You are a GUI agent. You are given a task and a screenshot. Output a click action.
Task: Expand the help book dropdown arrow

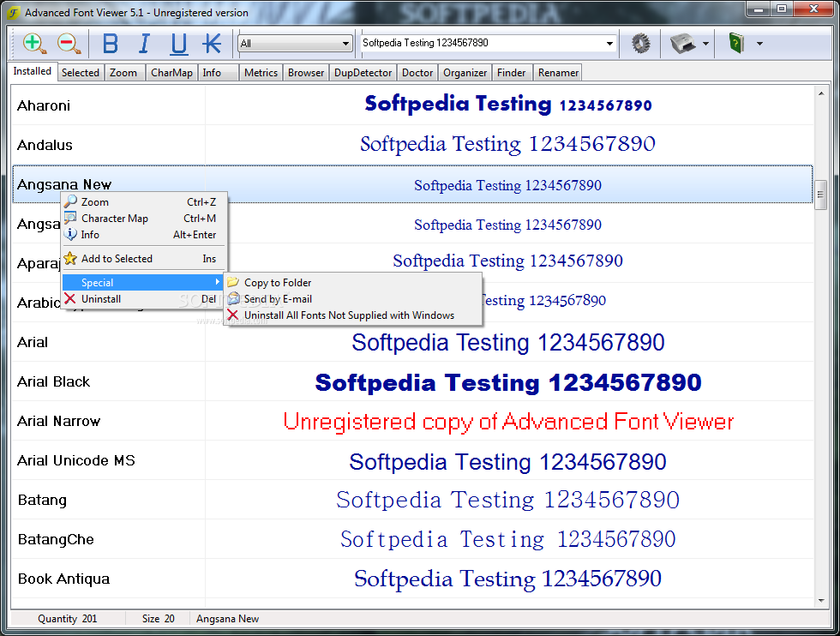click(x=759, y=44)
